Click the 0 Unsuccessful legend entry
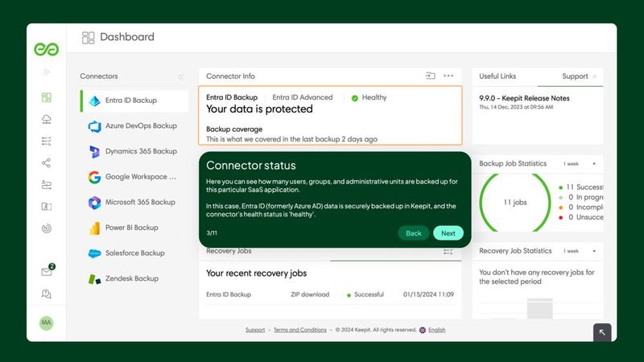 point(580,217)
